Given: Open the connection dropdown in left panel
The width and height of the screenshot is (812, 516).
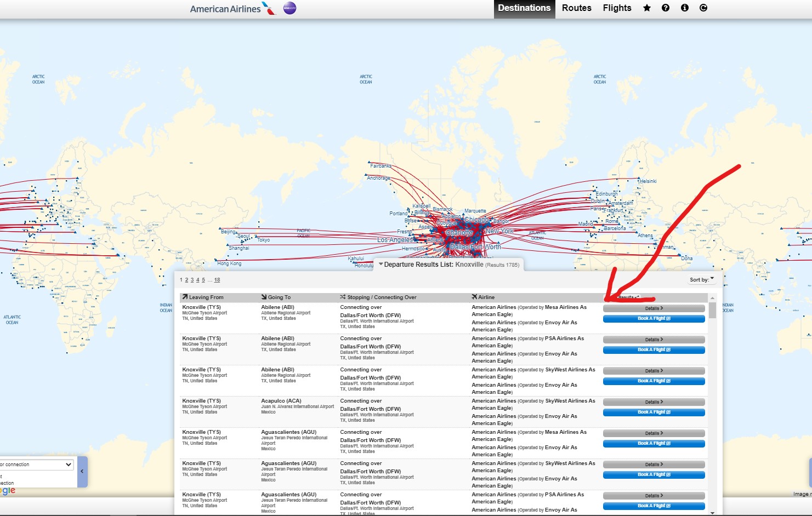Looking at the screenshot, I should click(37, 465).
